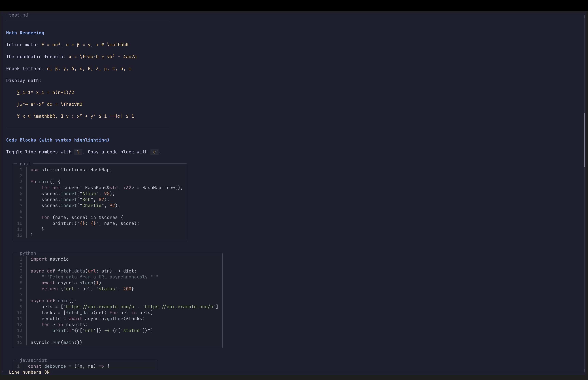588x380 pixels.
Task: Click the urls list assignment line
Action: [x=130, y=307]
